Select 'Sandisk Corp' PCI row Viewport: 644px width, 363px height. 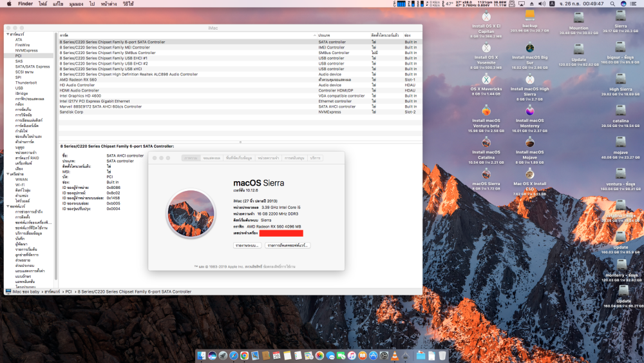[240, 112]
